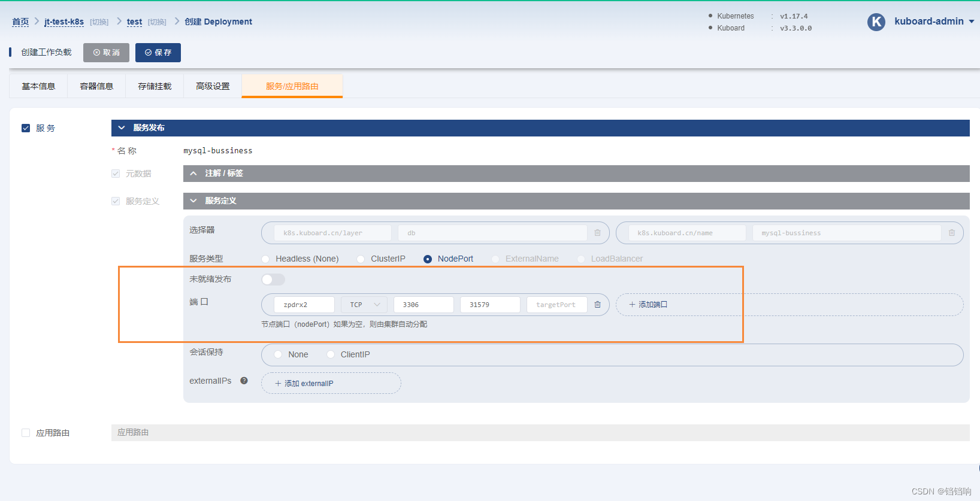
Task: Select the 服务/应用路由 tab
Action: (292, 86)
